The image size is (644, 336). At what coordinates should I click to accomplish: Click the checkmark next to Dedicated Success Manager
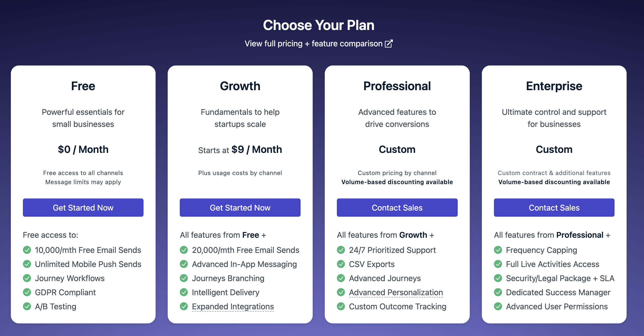[x=498, y=292]
